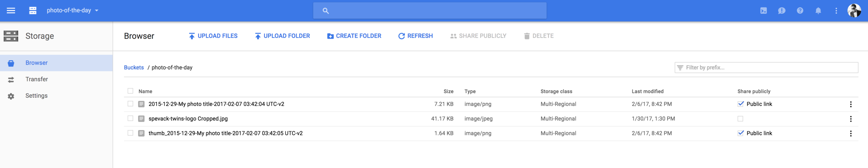Image resolution: width=868 pixels, height=168 pixels.
Task: Open the help question mark icon
Action: [800, 11]
